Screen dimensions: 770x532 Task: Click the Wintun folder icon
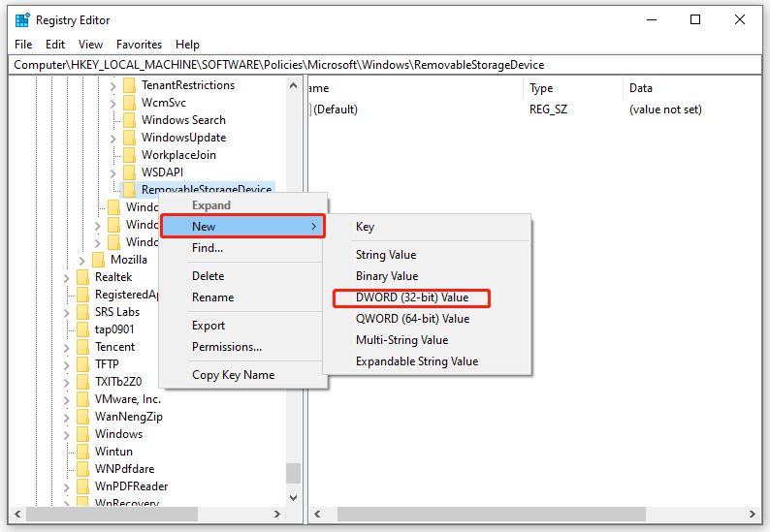(83, 452)
